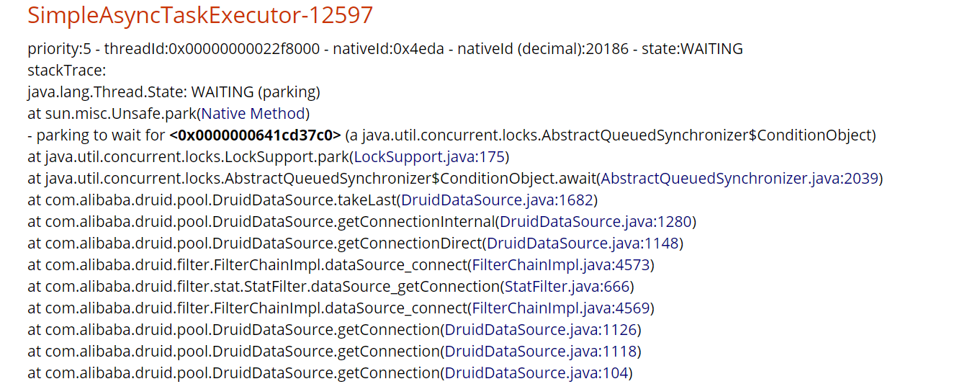This screenshot has height=384, width=980.
Task: Click the java.lang.Thread.State: WAITING (parking) line
Action: tap(174, 92)
